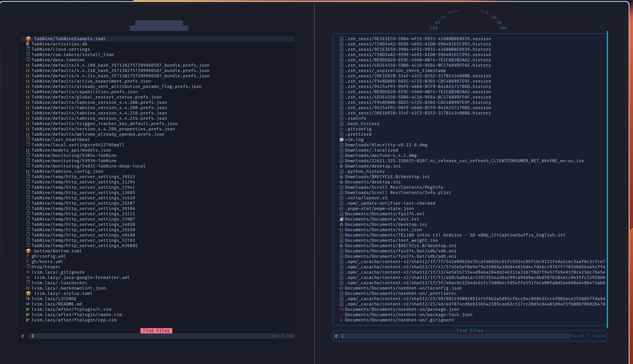The height and width of the screenshot is (364, 633).
Task: Click the telescope icon on the left prompt bar
Action: point(23,336)
